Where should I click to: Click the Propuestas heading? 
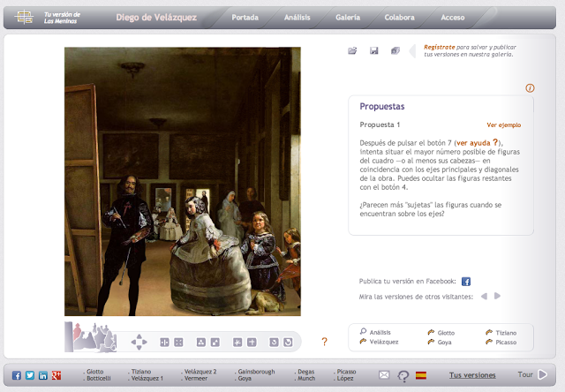pyautogui.click(x=382, y=106)
